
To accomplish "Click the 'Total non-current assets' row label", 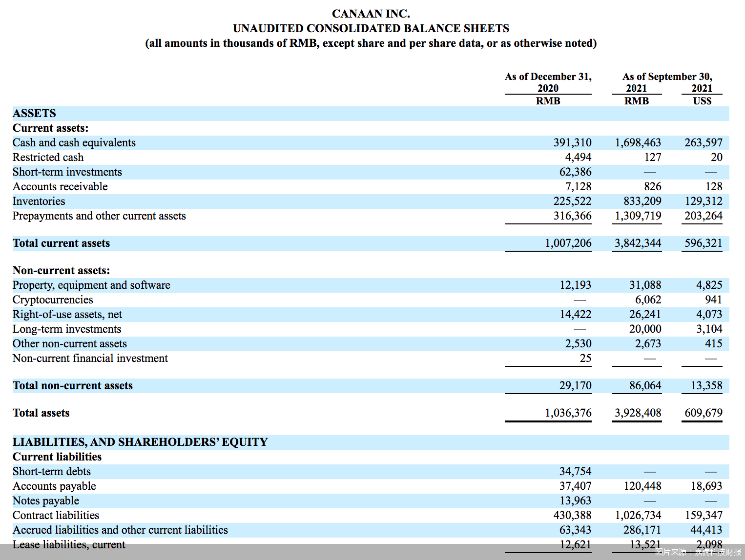I will click(73, 385).
